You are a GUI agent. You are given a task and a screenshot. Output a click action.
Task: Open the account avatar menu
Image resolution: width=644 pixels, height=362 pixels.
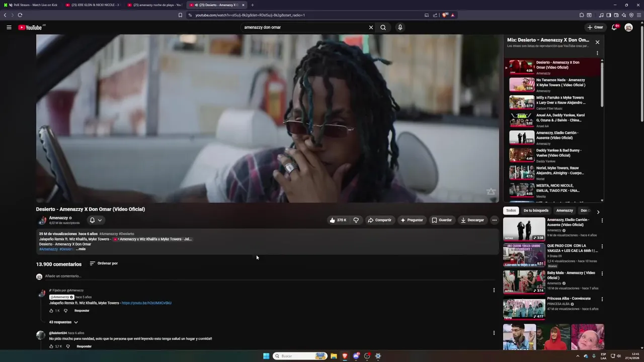[x=628, y=27]
